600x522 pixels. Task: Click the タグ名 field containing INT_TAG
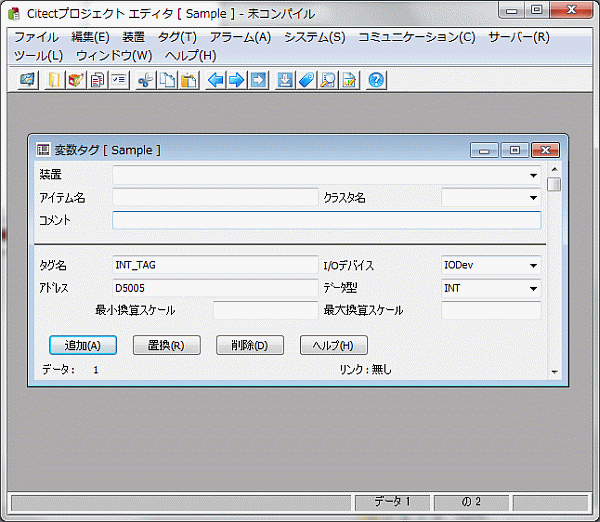215,265
